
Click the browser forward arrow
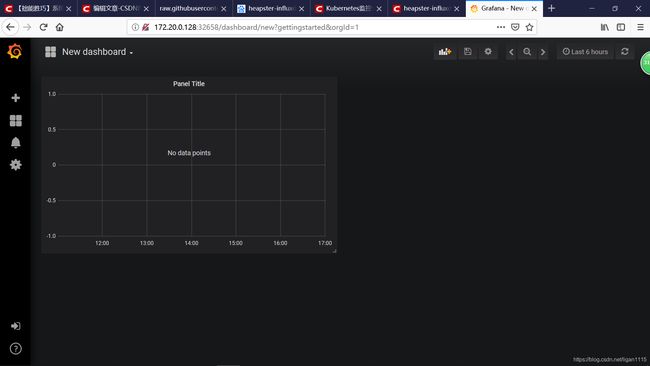click(27, 27)
